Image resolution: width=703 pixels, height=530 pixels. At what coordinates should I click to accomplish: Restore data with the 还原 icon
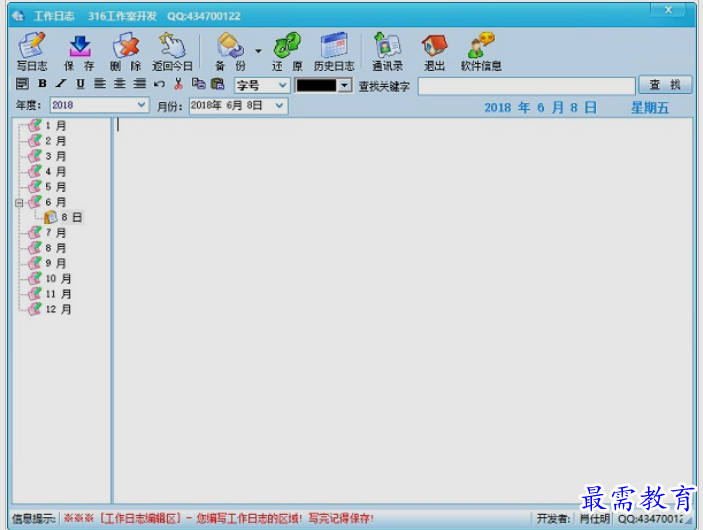(x=287, y=52)
